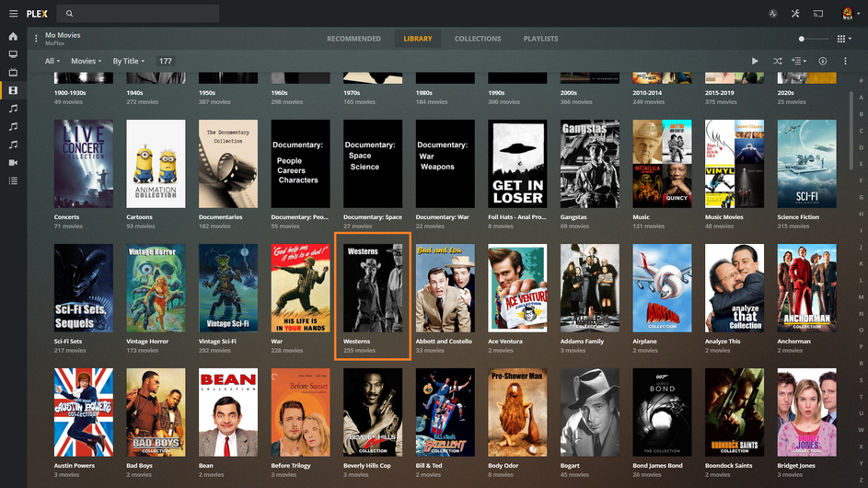Viewport: 868px width, 488px height.
Task: Click the Anchorman title link
Action: coord(793,342)
